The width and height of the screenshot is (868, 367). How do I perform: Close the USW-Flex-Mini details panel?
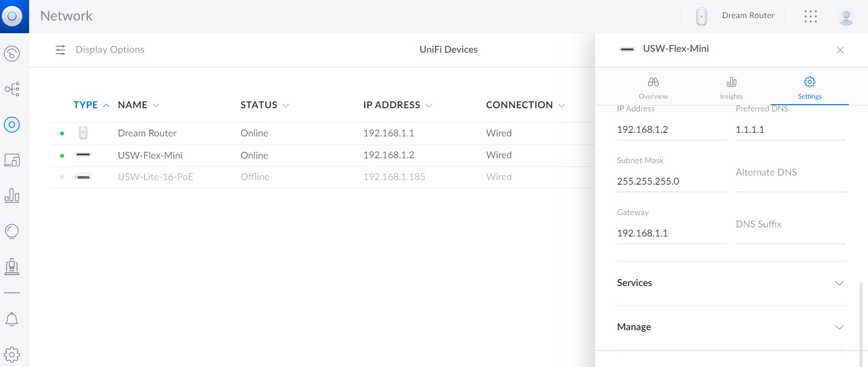(840, 50)
